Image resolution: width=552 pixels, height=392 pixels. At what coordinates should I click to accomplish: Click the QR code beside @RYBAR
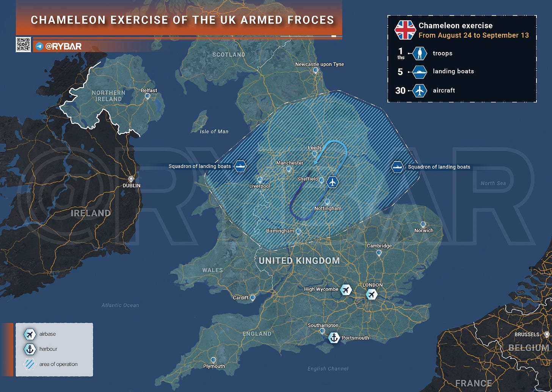coord(23,44)
